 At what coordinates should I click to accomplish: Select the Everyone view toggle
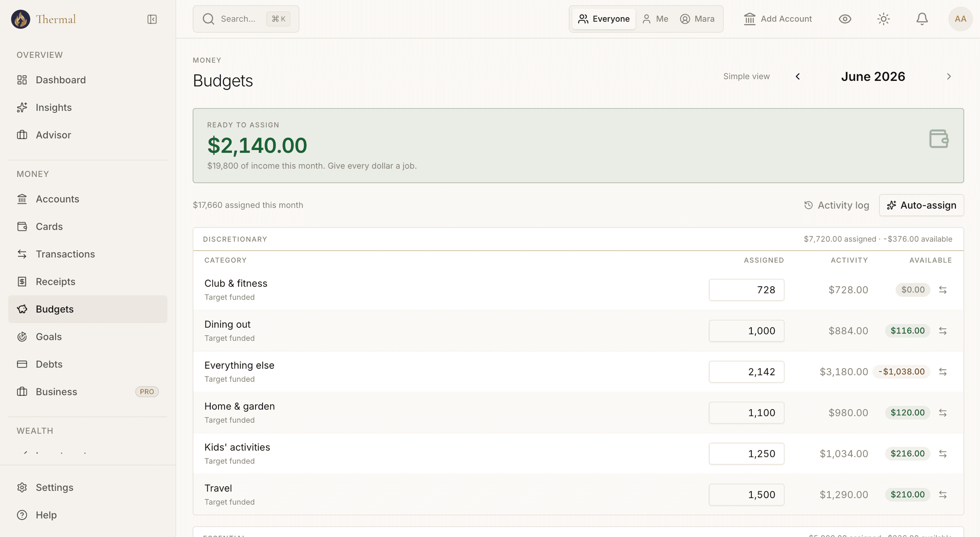point(604,19)
